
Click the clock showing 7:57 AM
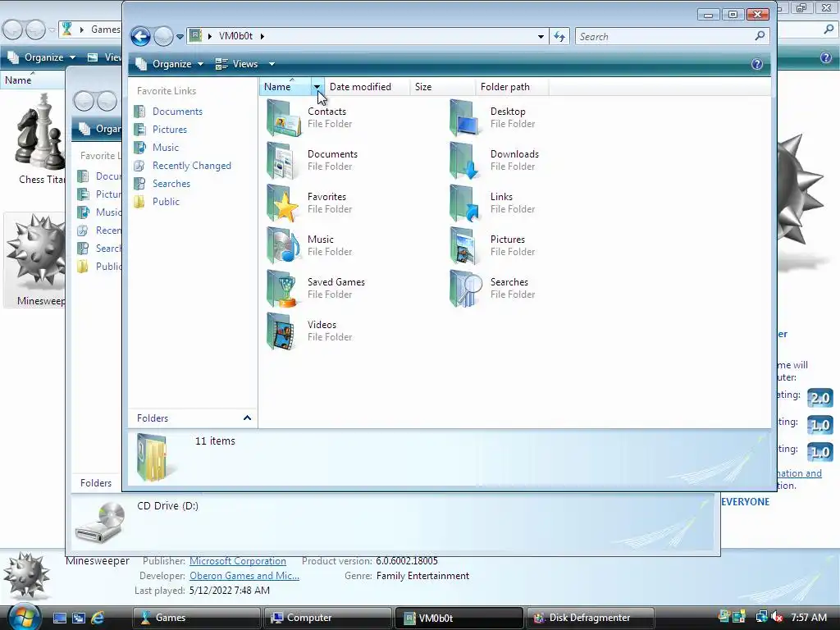[x=808, y=618]
